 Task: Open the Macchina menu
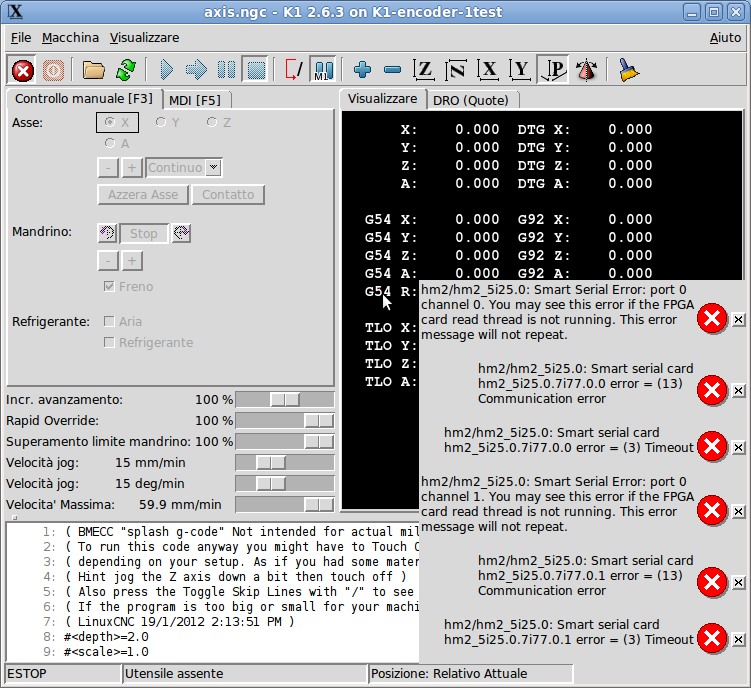[70, 37]
